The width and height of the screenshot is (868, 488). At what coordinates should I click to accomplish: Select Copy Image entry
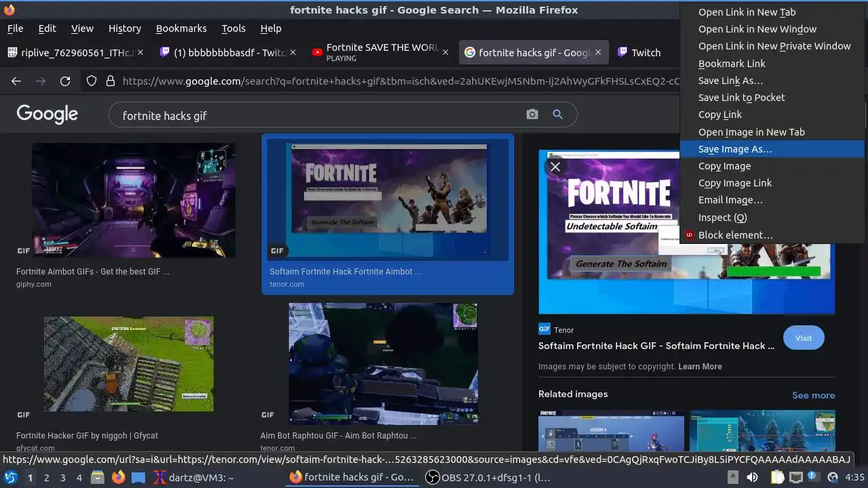pyautogui.click(x=772, y=166)
